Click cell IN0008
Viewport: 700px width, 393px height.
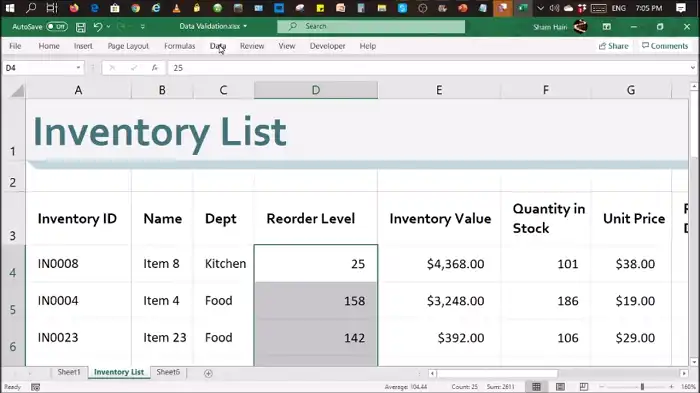point(79,263)
